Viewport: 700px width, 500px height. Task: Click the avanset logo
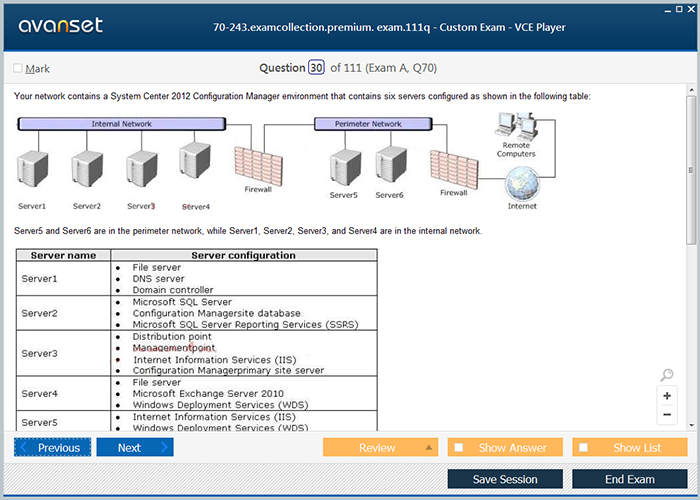coord(61,25)
